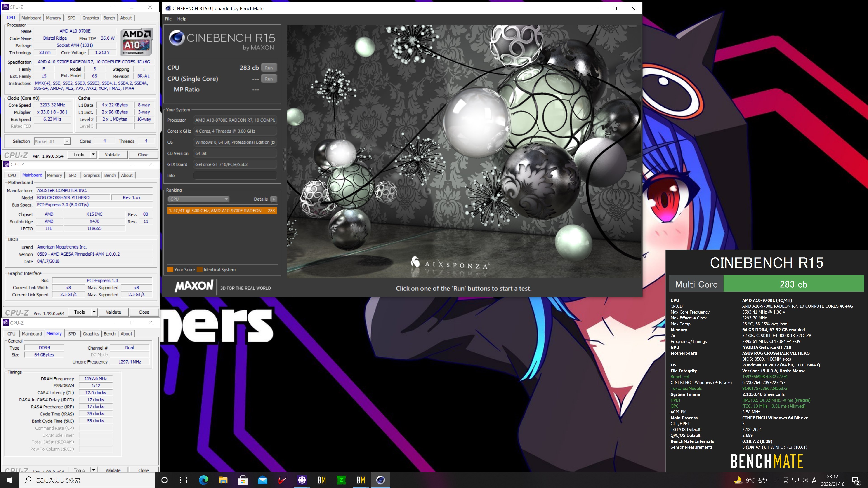The image size is (868, 488).
Task: Open About tab in top CPU-Z window
Action: [x=126, y=18]
